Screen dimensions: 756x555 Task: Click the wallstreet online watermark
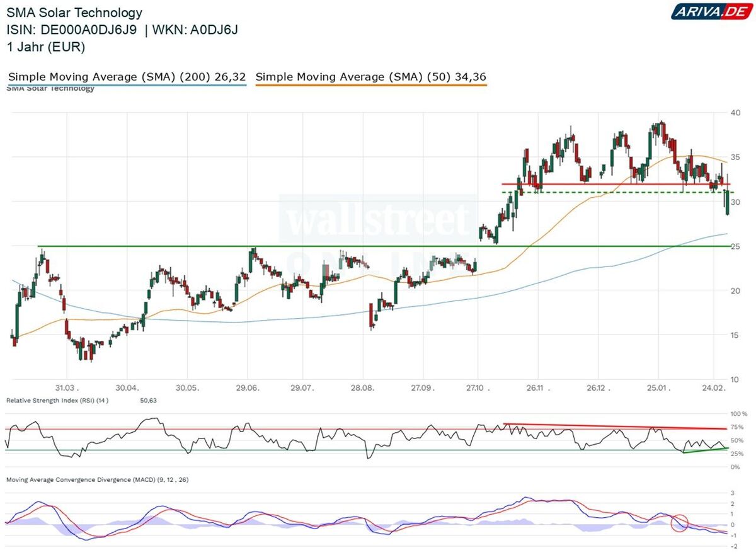(x=378, y=220)
